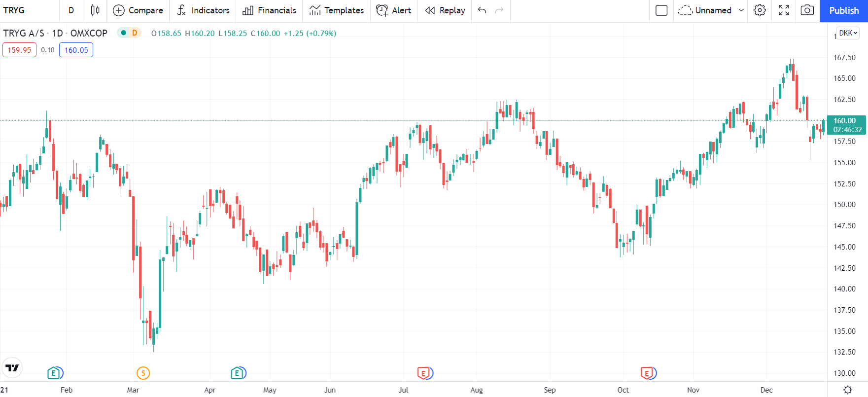Enter fullscreen mode
This screenshot has width=868, height=397.
[784, 10]
